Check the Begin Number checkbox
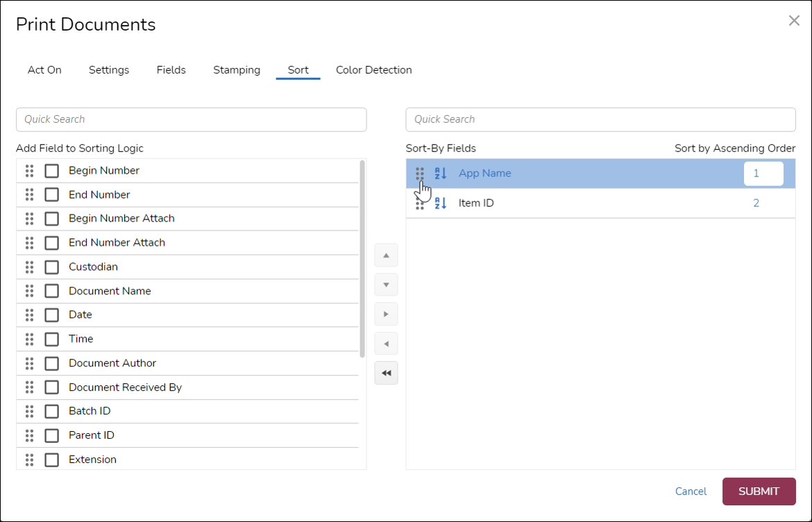812x522 pixels. [x=51, y=170]
